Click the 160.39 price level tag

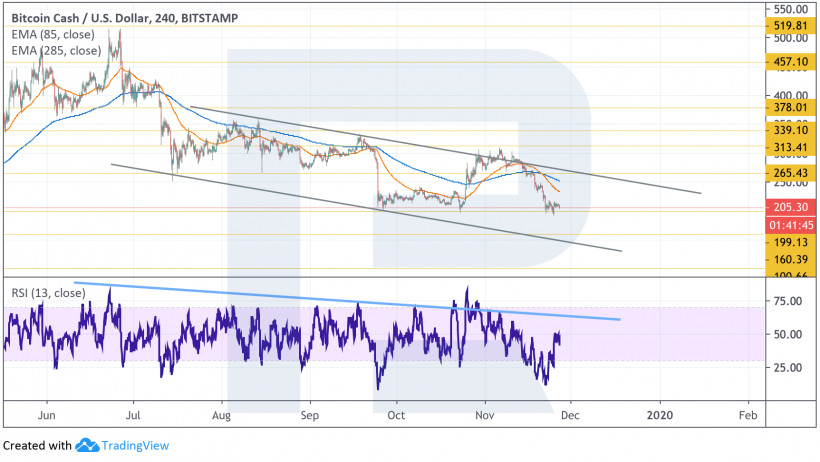783,259
